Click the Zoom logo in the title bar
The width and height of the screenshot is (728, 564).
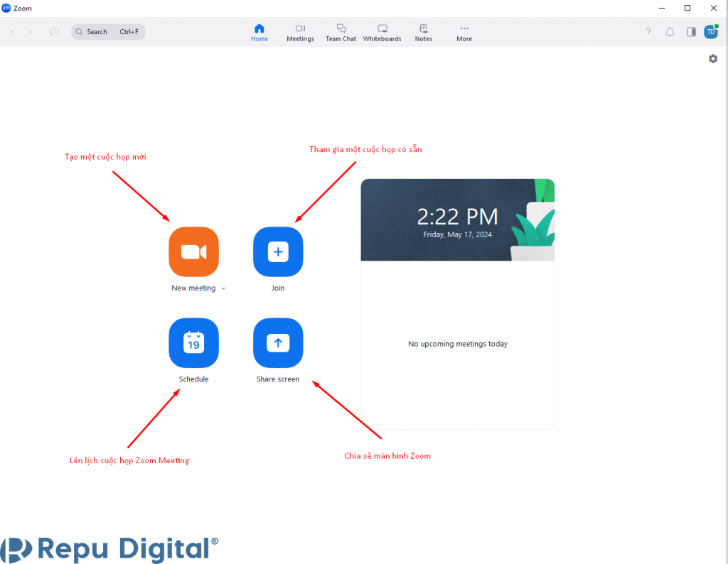point(6,8)
